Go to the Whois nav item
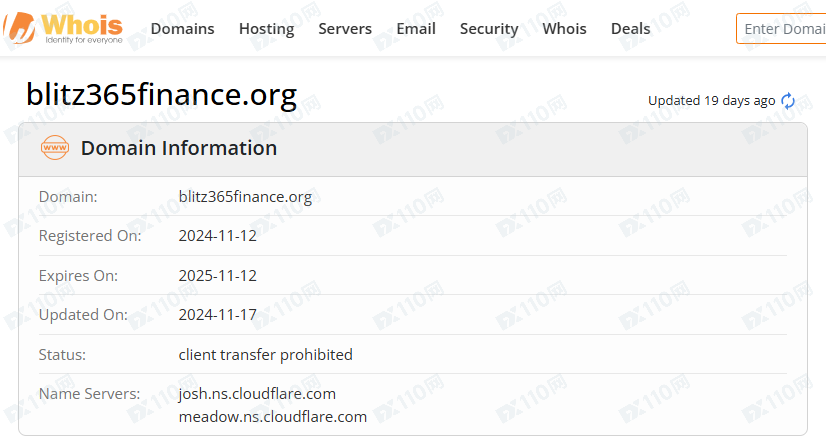The width and height of the screenshot is (826, 436). 565,29
